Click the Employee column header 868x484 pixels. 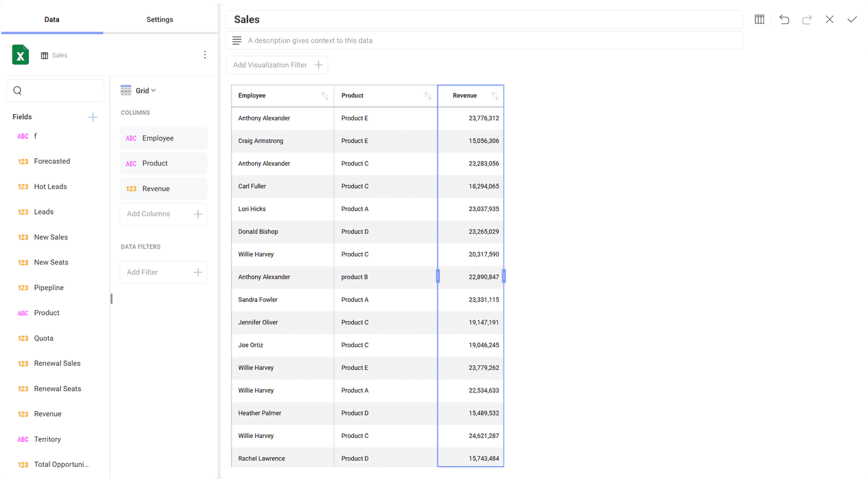(x=282, y=96)
